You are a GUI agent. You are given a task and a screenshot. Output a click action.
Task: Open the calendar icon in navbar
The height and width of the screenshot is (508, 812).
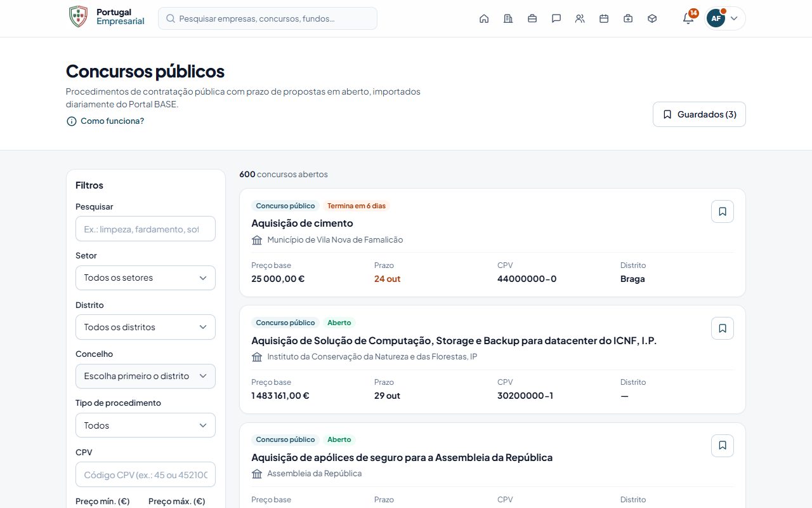pyautogui.click(x=604, y=18)
